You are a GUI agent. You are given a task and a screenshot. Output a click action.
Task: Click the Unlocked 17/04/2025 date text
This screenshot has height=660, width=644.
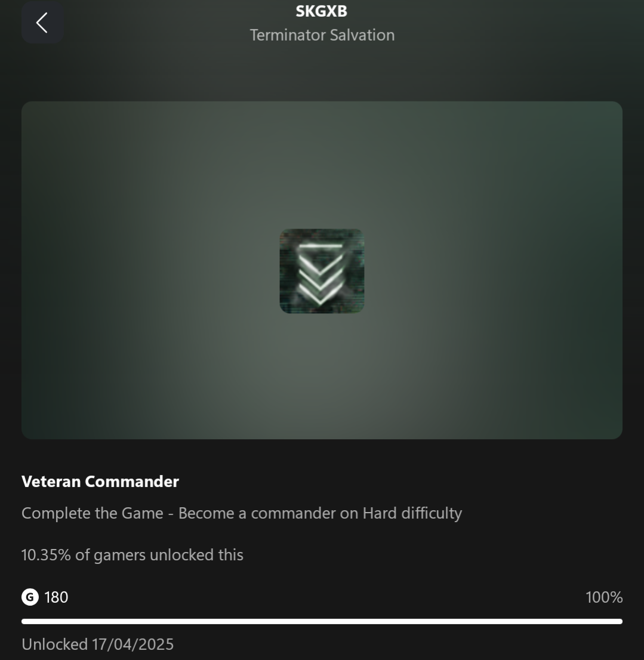pyautogui.click(x=98, y=644)
